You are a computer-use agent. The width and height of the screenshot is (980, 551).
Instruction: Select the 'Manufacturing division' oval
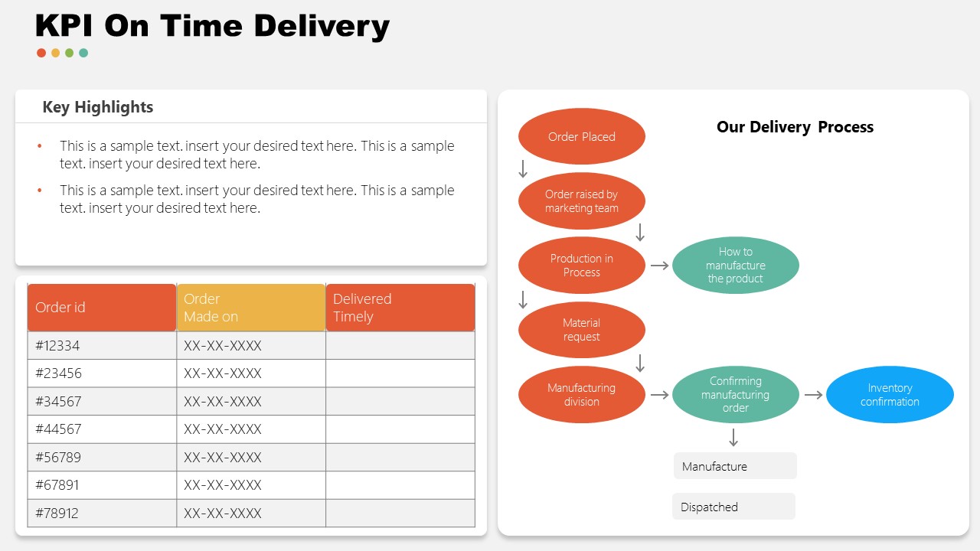click(582, 395)
